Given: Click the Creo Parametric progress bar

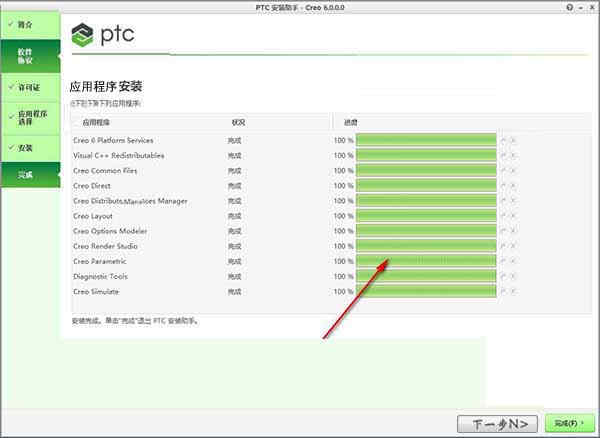Looking at the screenshot, I should tap(426, 261).
